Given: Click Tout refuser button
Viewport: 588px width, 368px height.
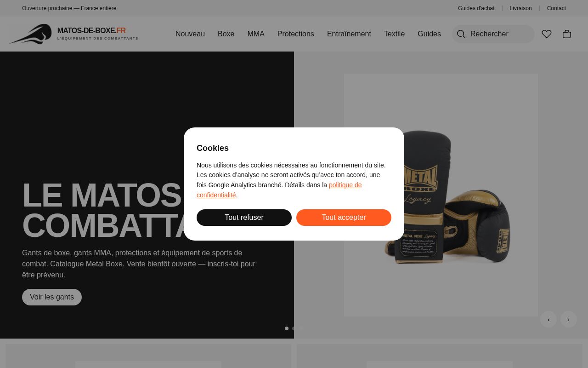Looking at the screenshot, I should point(244,218).
